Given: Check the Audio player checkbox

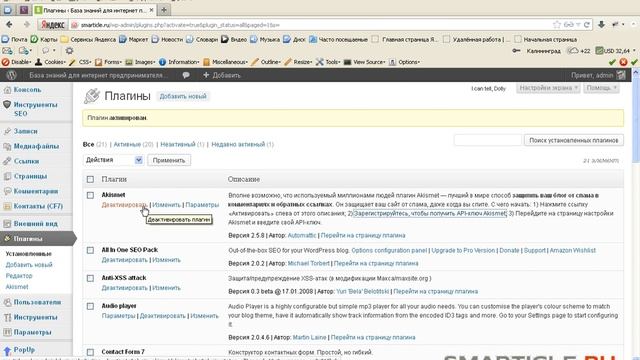Looking at the screenshot, I should click(90, 307).
